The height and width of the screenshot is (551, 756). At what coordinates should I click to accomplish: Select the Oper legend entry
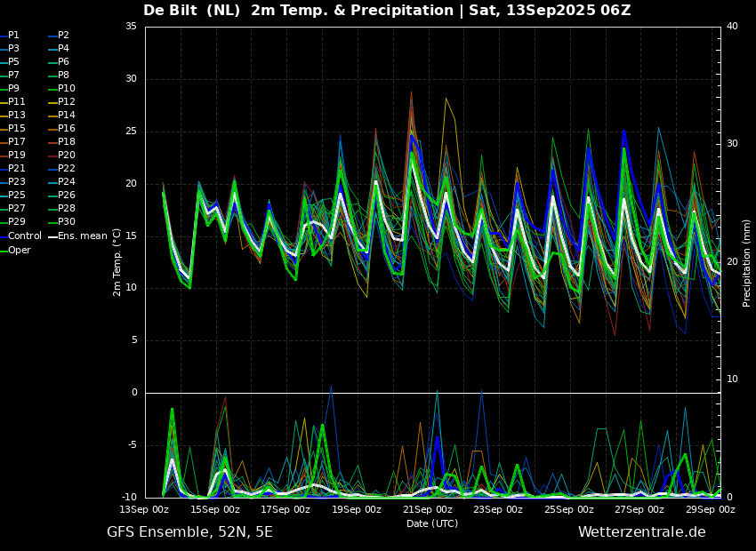15,250
